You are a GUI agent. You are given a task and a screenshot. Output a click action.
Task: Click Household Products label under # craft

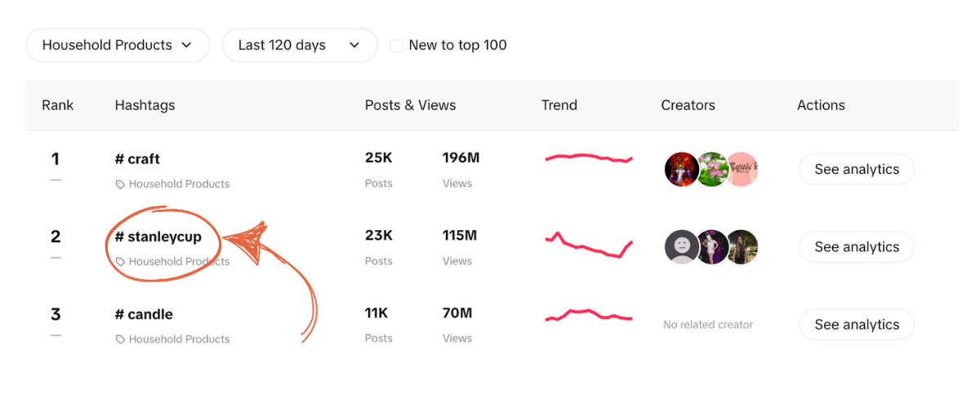pyautogui.click(x=179, y=184)
